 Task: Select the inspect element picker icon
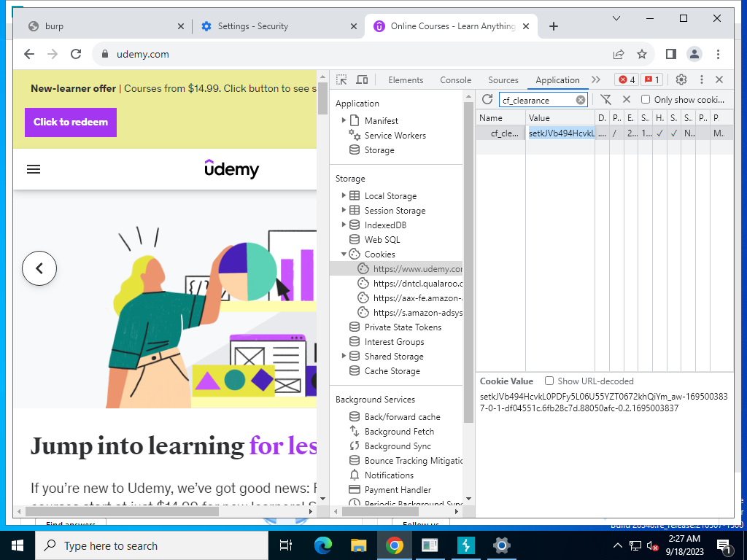[x=341, y=80]
